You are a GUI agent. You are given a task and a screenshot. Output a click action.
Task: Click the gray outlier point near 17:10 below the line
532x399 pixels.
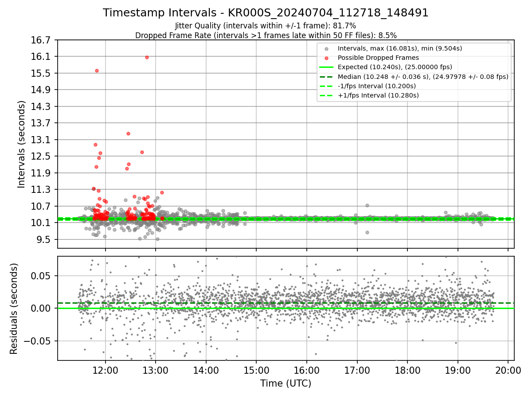[367, 232]
